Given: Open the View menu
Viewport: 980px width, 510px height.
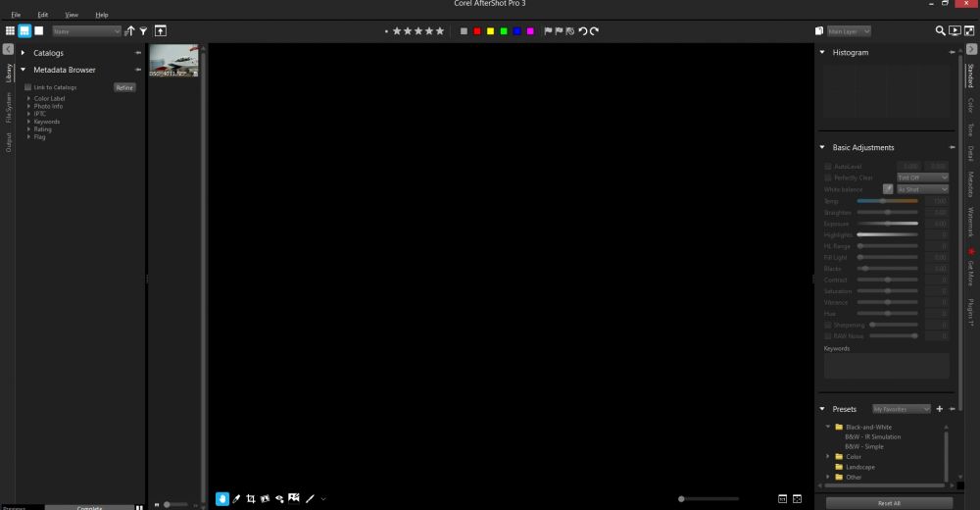Looking at the screenshot, I should click(72, 15).
